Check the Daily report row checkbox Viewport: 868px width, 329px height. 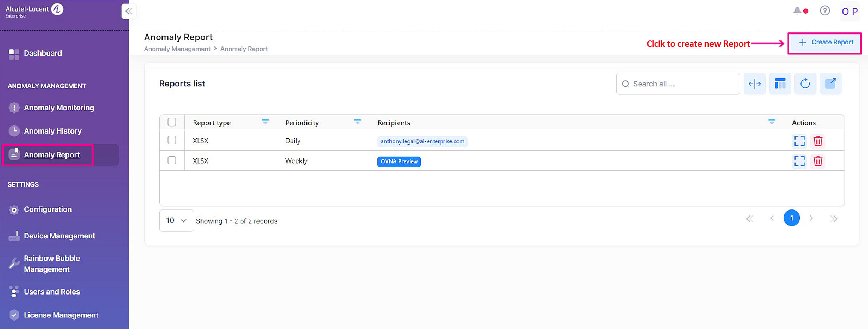point(172,140)
